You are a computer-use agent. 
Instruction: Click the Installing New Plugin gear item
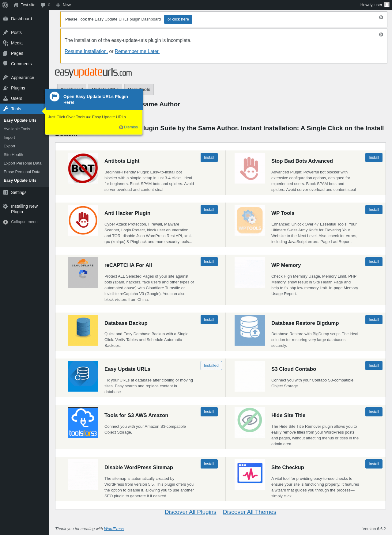24,209
